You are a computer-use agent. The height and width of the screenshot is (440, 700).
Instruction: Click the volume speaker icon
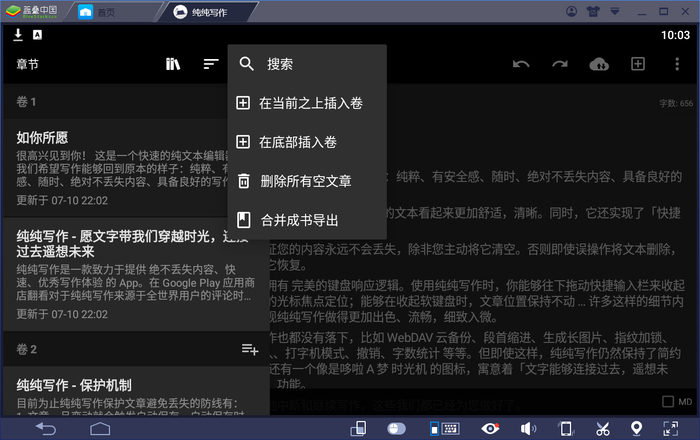528,429
